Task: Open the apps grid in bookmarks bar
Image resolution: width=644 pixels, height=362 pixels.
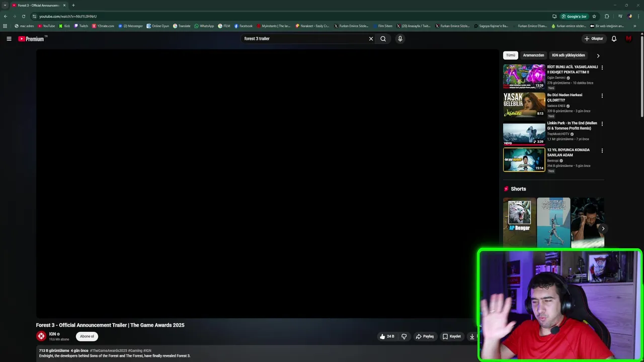Action: (5, 26)
